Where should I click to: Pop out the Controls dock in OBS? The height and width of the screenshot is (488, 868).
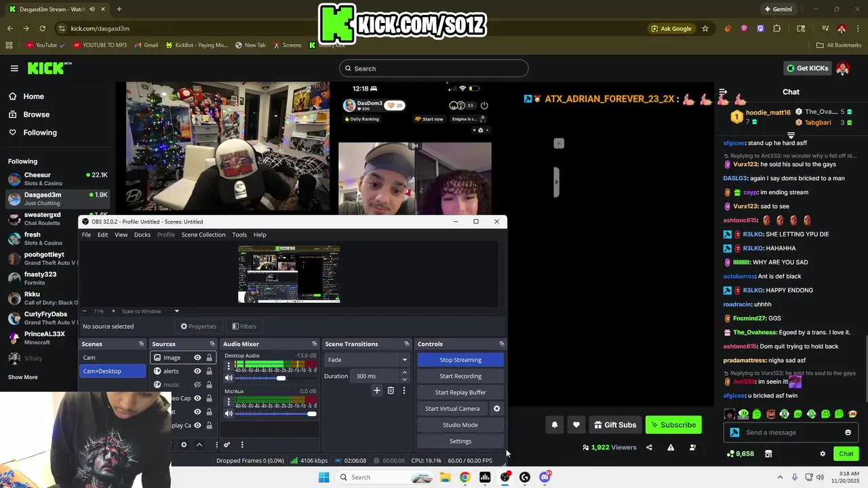[x=502, y=344]
